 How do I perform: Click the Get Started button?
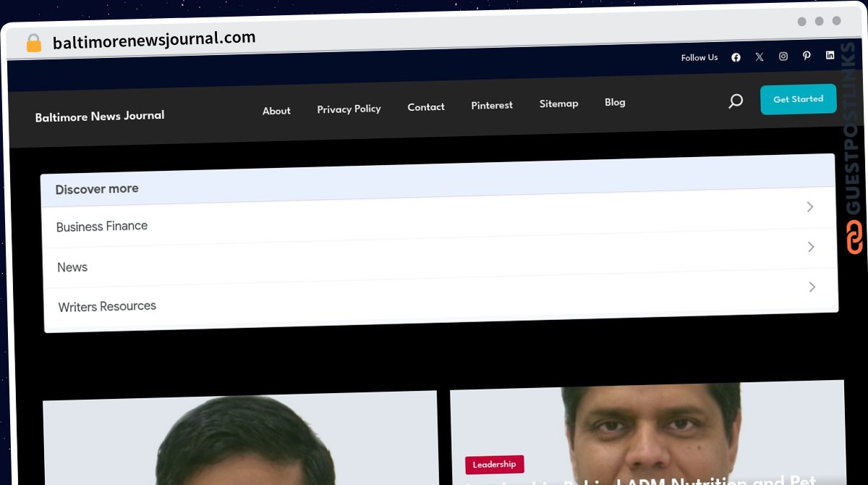tap(798, 99)
